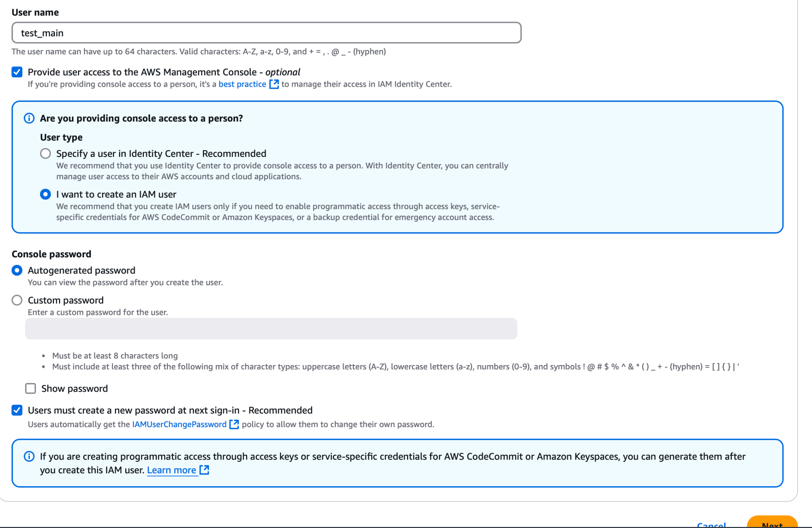Enable the Show password checkbox
Viewport: 812px width, 528px height.
[31, 389]
